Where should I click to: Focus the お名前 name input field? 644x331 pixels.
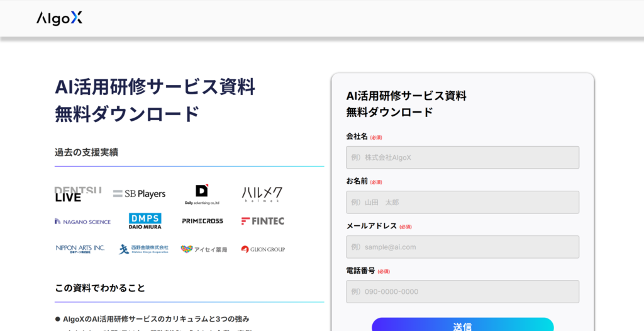coord(462,202)
